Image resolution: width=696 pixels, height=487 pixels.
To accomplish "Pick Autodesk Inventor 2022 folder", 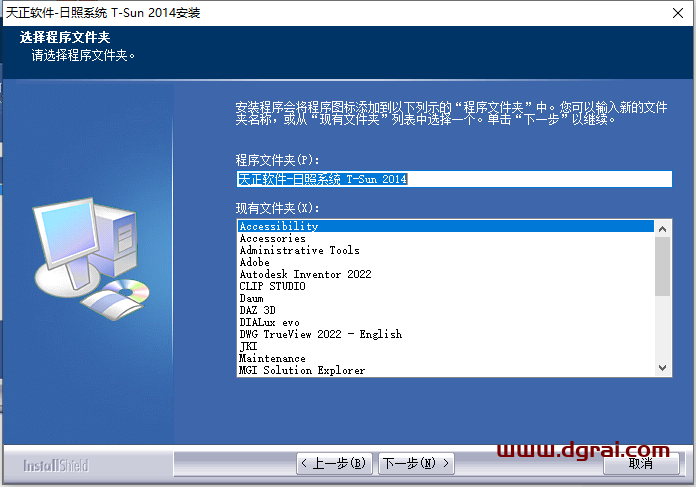I will [x=446, y=274].
